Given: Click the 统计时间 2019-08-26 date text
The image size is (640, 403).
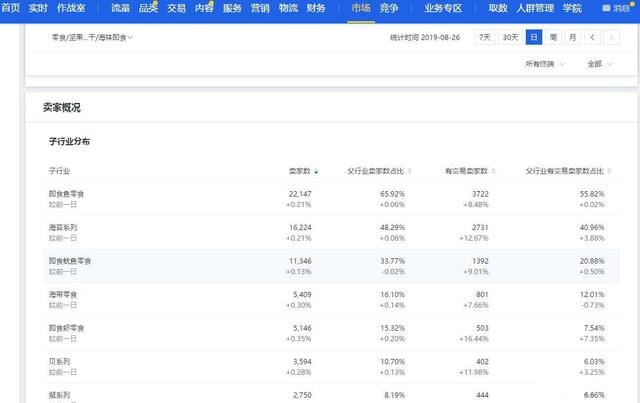Looking at the screenshot, I should (x=425, y=37).
